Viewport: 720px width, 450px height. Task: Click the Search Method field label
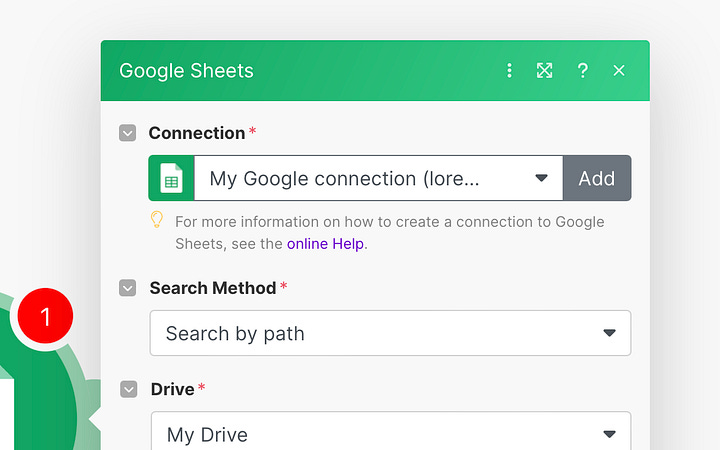(x=213, y=288)
